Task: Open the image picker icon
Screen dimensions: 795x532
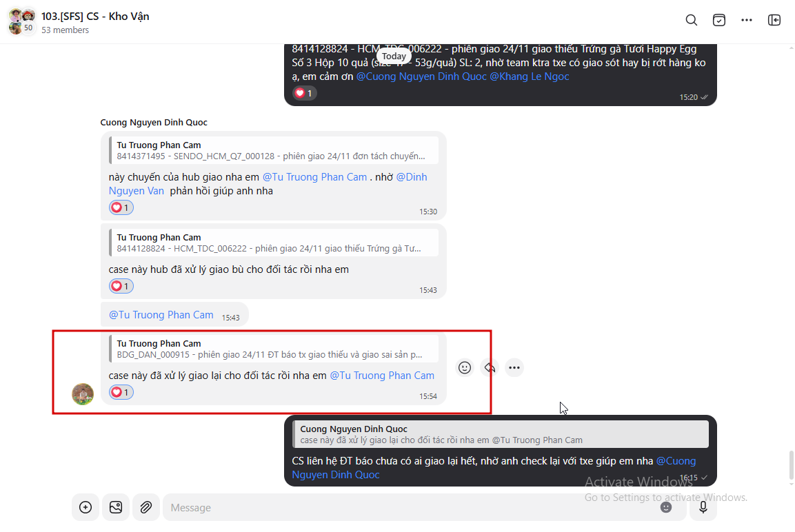Action: tap(116, 507)
